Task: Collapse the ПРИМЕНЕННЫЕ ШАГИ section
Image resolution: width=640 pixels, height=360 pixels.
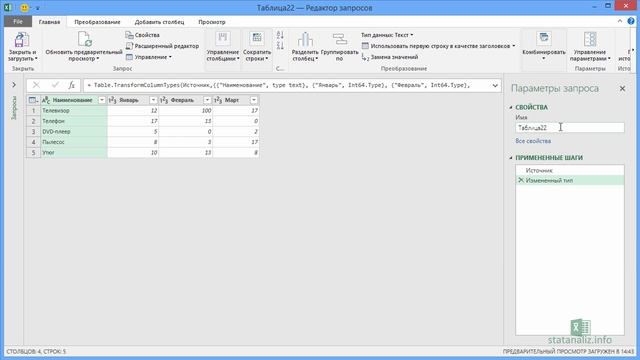Action: click(511, 158)
